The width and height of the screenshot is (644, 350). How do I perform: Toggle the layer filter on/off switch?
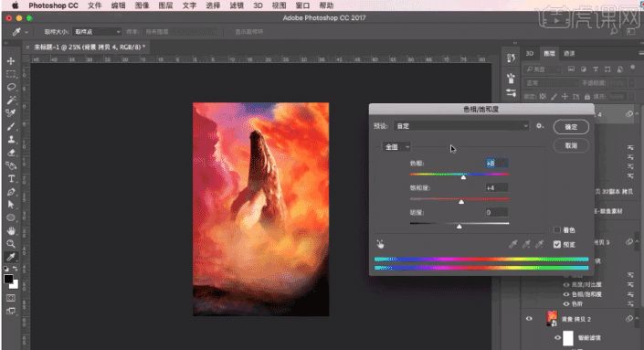click(x=633, y=67)
